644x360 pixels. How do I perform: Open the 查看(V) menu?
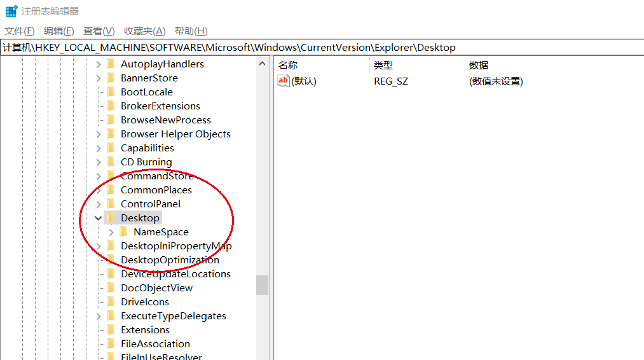(x=99, y=31)
